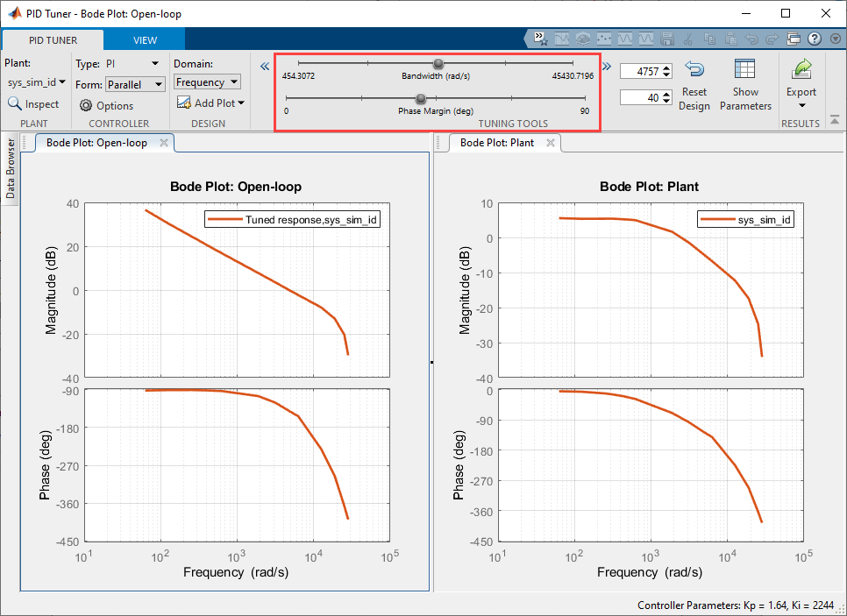The height and width of the screenshot is (616, 847).
Task: Click the Inspect plant magnifier icon
Action: [15, 103]
